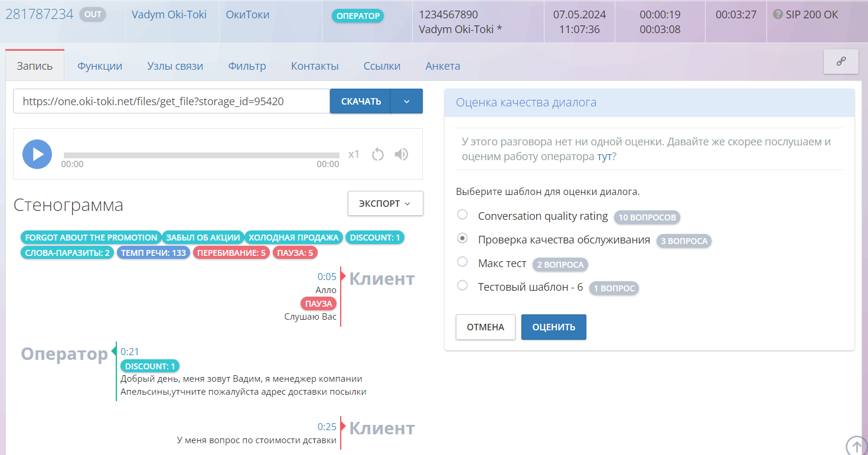The image size is (868, 455).
Task: Select Тестовый шаблон - 6 template
Action: (463, 285)
